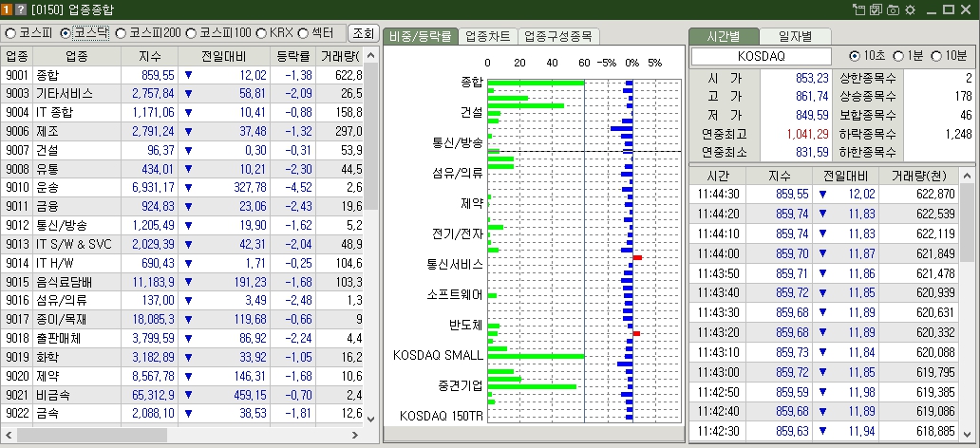Screen dimensions: 980x448
Task: Click the detach window arrow icon
Action: (858, 9)
